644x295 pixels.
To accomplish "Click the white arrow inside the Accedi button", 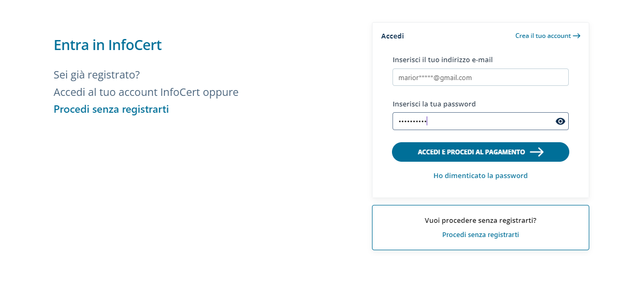I will click(x=537, y=152).
